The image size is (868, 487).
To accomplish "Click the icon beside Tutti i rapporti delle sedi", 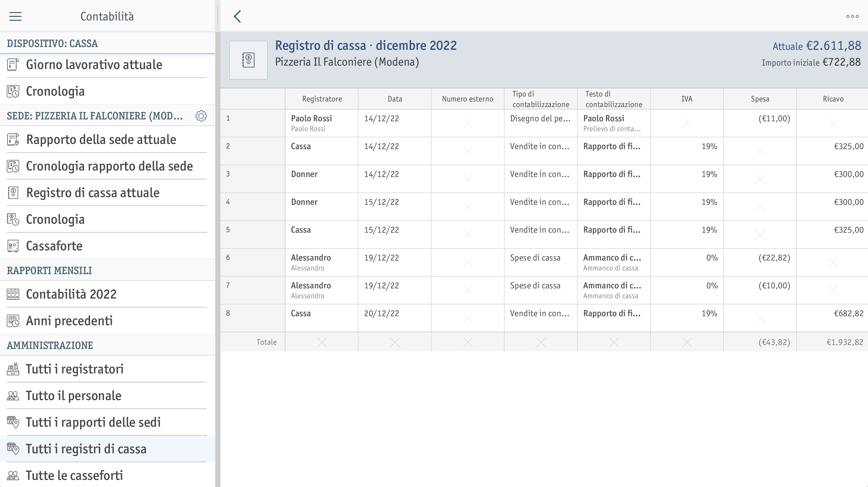I will (x=13, y=422).
